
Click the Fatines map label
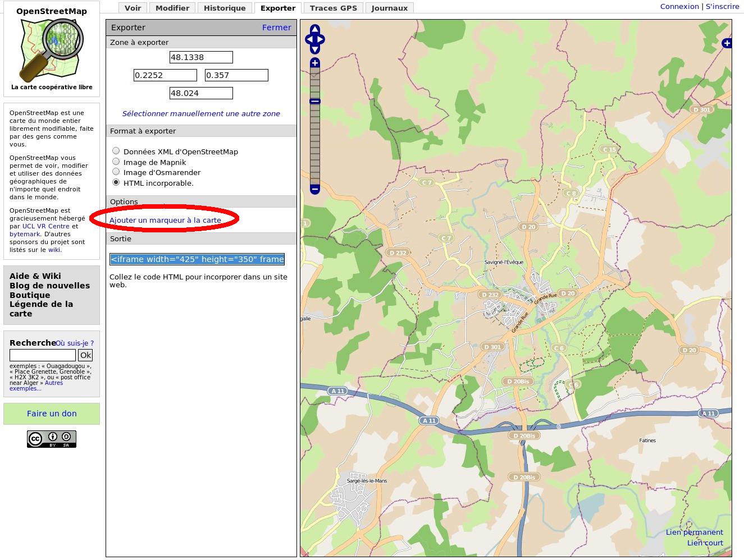coord(647,440)
